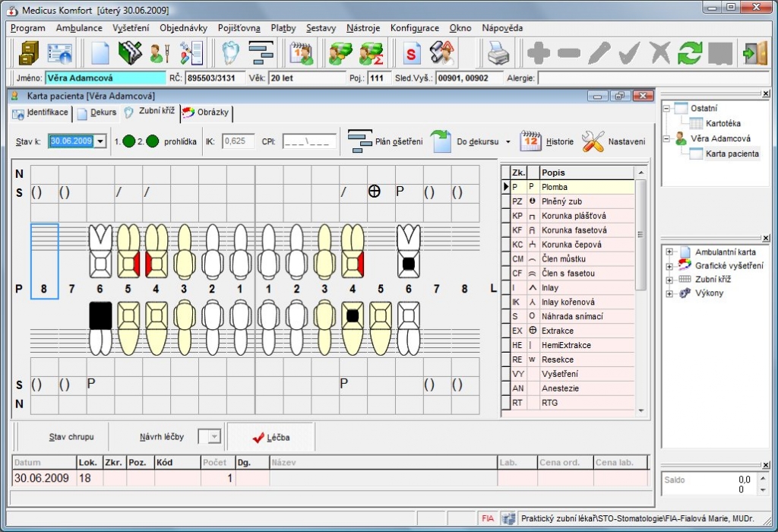778x532 pixels.
Task: Switch to the Dekurs tab
Action: pyautogui.click(x=97, y=112)
